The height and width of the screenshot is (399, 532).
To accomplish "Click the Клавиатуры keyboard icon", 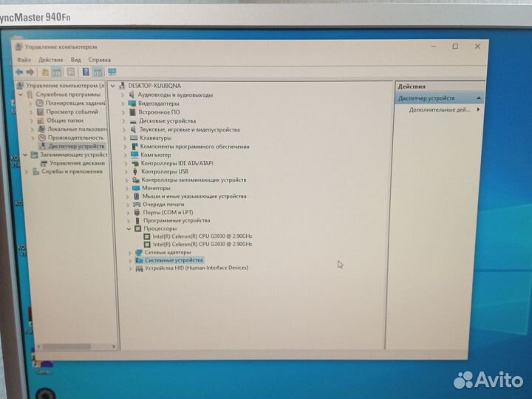I will coord(134,138).
